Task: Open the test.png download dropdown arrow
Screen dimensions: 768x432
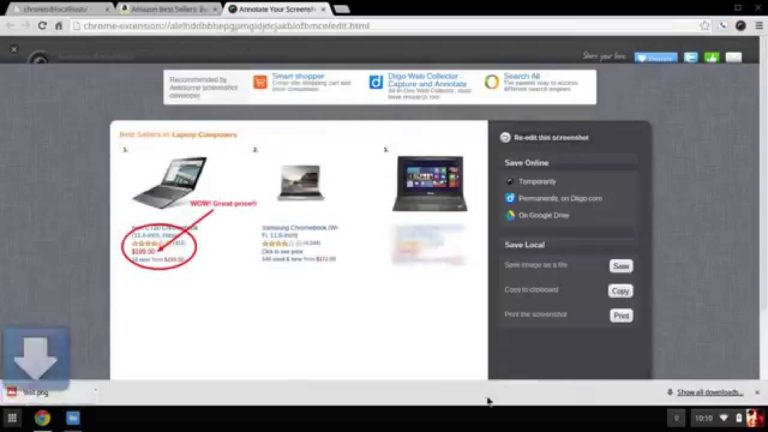Action: (x=96, y=391)
